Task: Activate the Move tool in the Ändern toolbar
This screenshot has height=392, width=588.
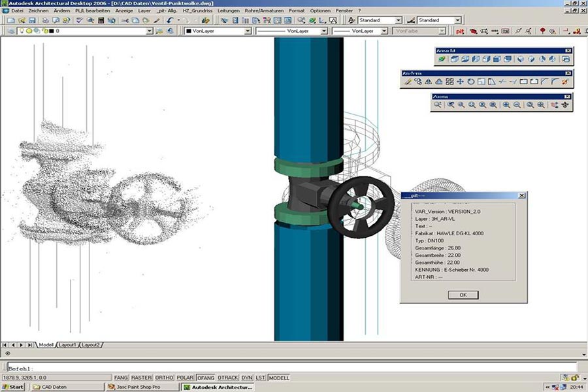Action: pyautogui.click(x=459, y=81)
